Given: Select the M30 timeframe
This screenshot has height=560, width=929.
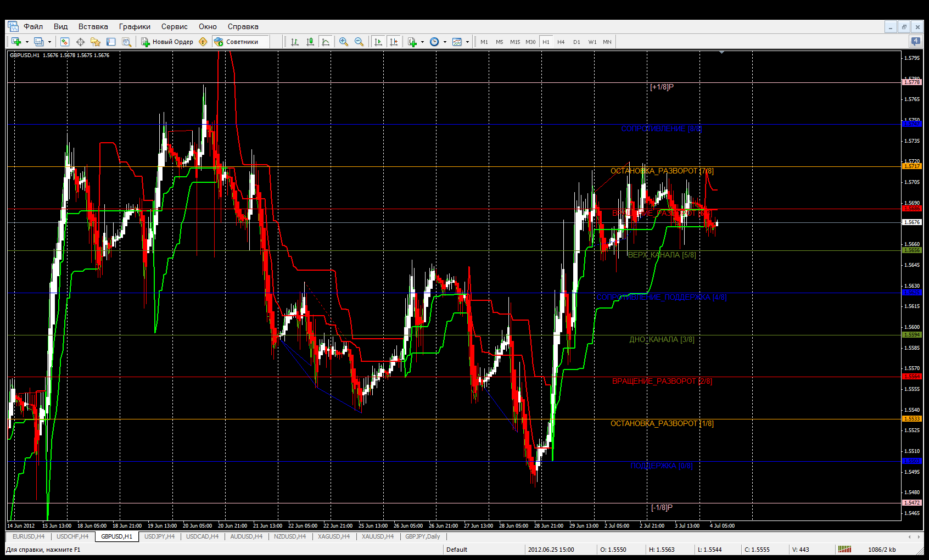Looking at the screenshot, I should [x=530, y=42].
